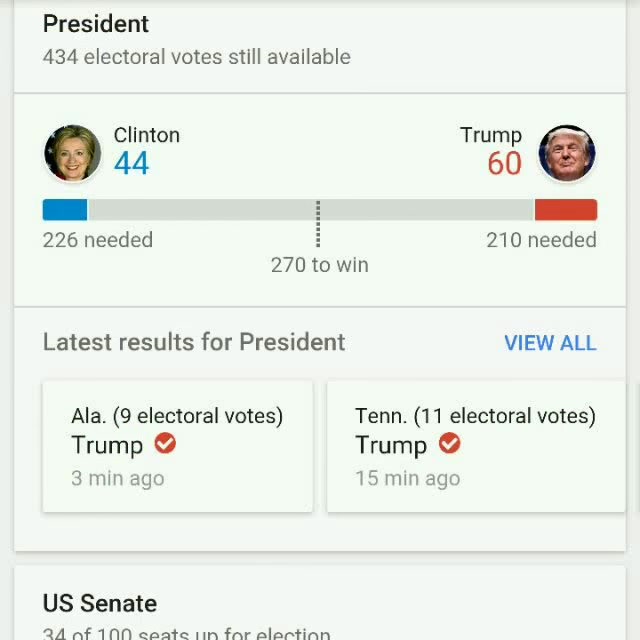Click the red checkmark on Alabama result
The height and width of the screenshot is (640, 640).
click(x=165, y=443)
